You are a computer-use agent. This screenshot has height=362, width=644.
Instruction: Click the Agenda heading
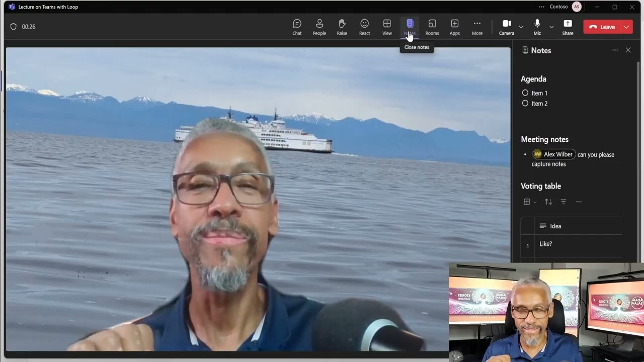tap(533, 79)
